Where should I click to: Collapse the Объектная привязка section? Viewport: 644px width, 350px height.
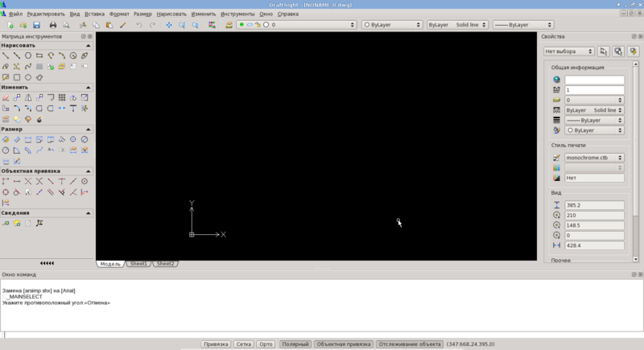(x=89, y=171)
